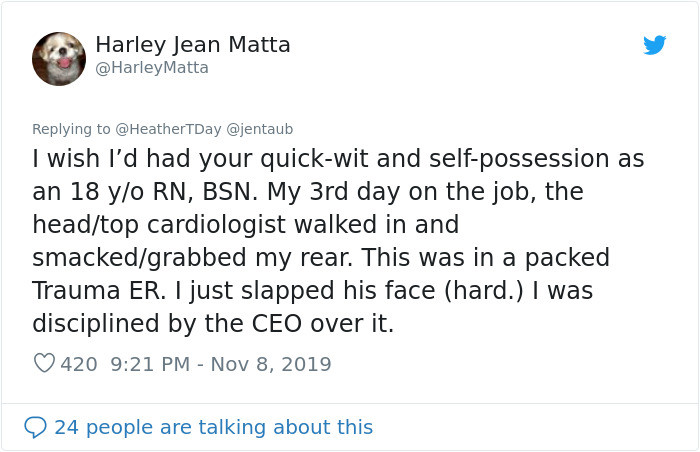Click the 'Replying to' label
Viewport: 700px width, 452px height.
tap(72, 129)
